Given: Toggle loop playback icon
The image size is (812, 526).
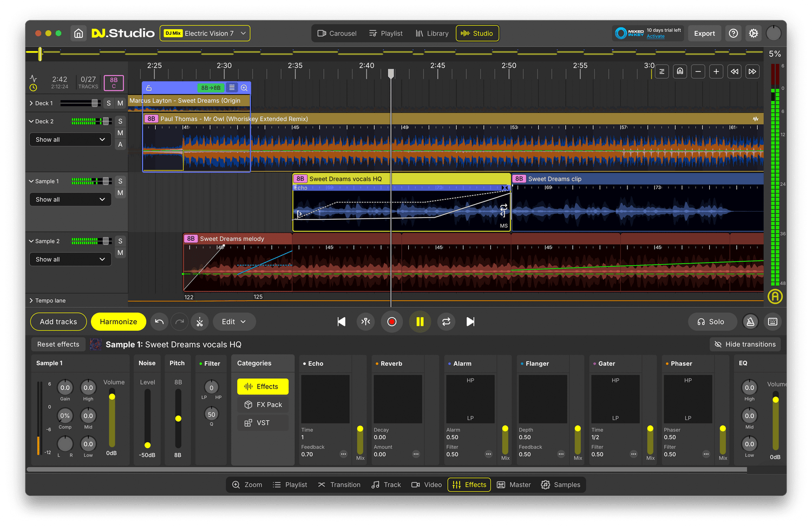Looking at the screenshot, I should (x=446, y=322).
